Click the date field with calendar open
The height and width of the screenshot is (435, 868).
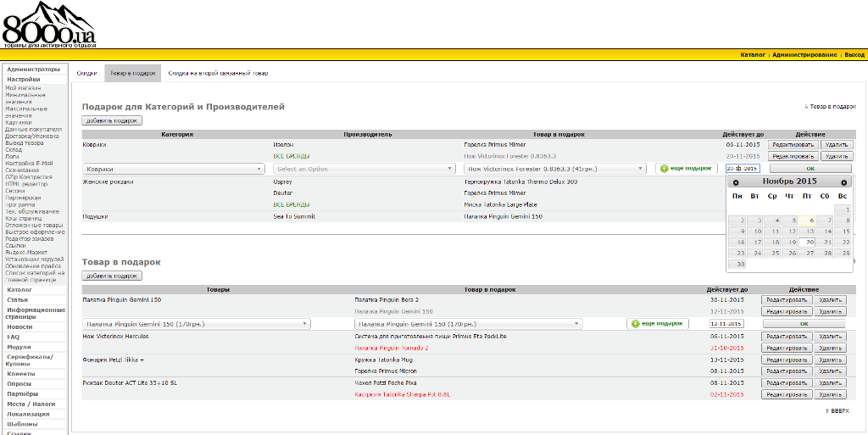pyautogui.click(x=743, y=168)
